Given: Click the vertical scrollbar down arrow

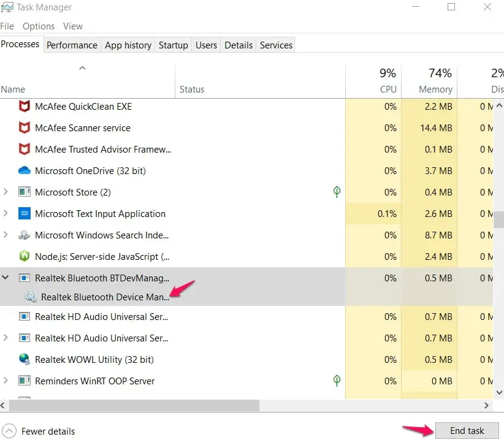Looking at the screenshot, I should pos(499,392).
